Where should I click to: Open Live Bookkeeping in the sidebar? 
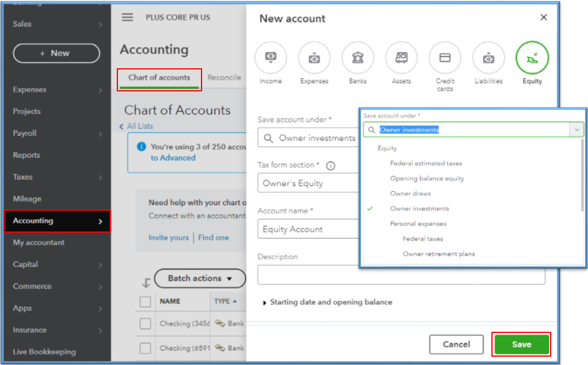coord(44,352)
